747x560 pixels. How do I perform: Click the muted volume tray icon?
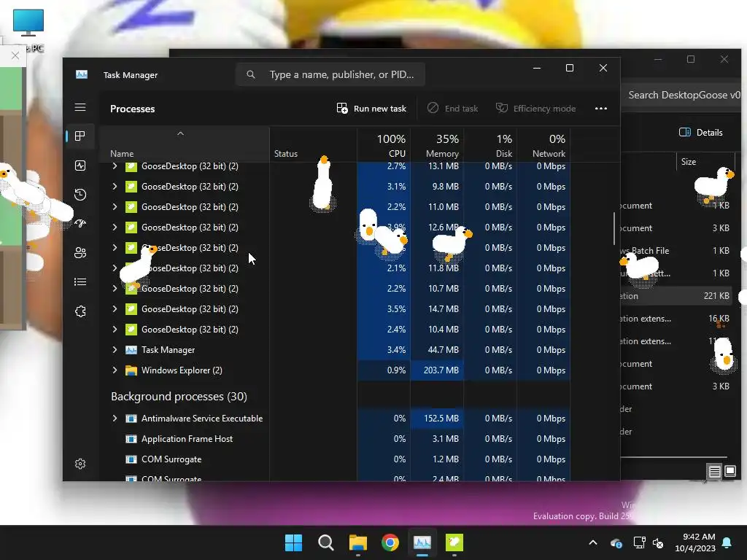[x=658, y=542]
